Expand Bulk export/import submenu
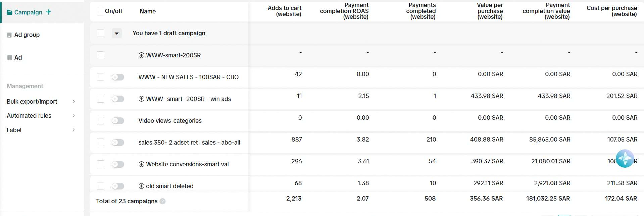This screenshot has height=216, width=644. (73, 102)
